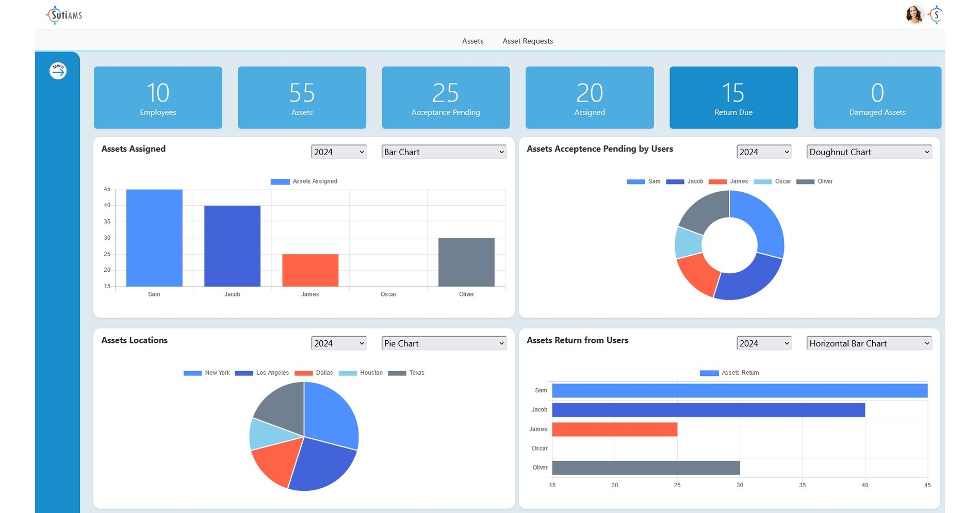Toggle the Assets Return legend swatch

[x=709, y=373]
